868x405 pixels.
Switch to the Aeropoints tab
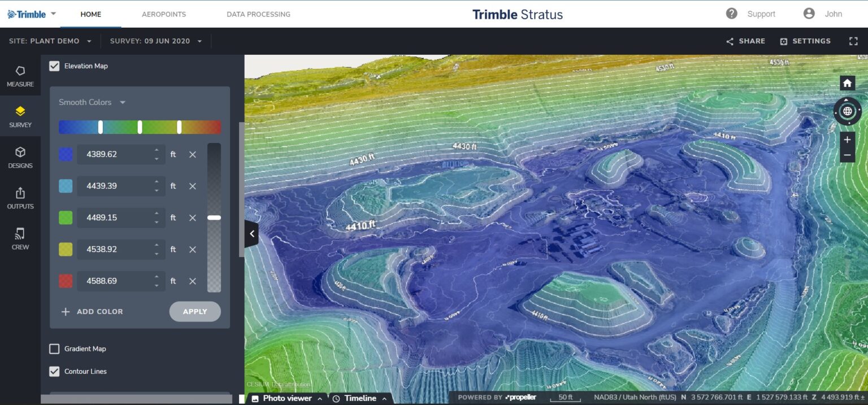(164, 15)
